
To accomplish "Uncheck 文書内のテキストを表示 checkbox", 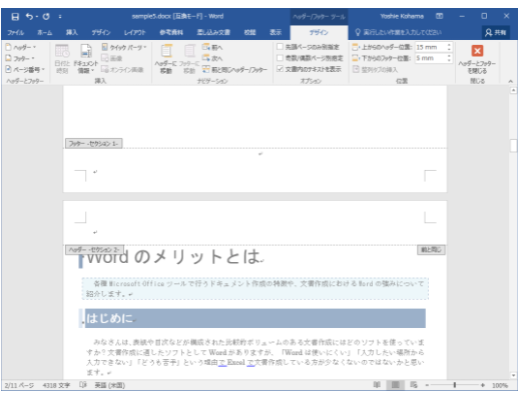I will pos(280,69).
